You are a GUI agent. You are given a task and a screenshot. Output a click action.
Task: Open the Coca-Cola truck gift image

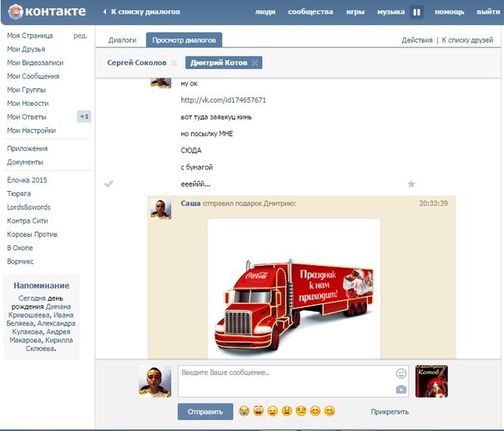(294, 288)
